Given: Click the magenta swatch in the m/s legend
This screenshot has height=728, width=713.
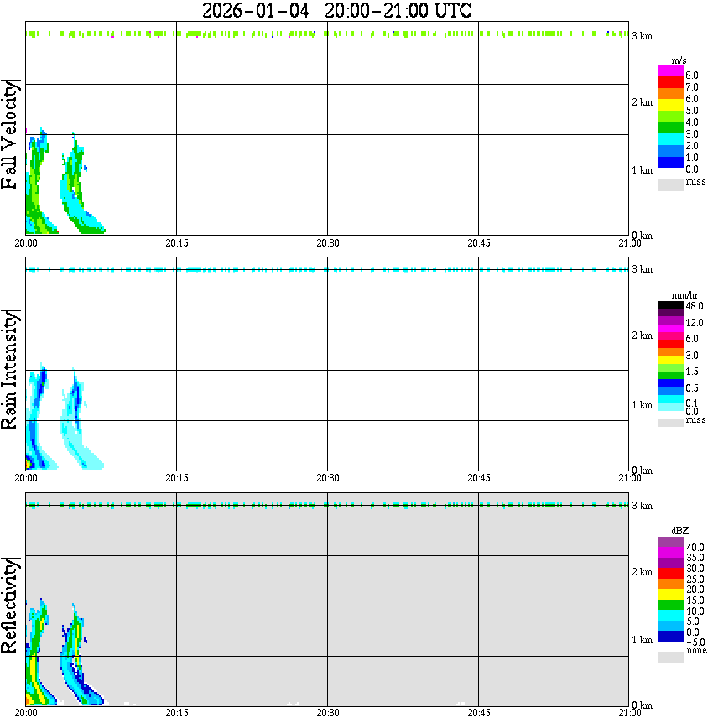Looking at the screenshot, I should [x=670, y=70].
